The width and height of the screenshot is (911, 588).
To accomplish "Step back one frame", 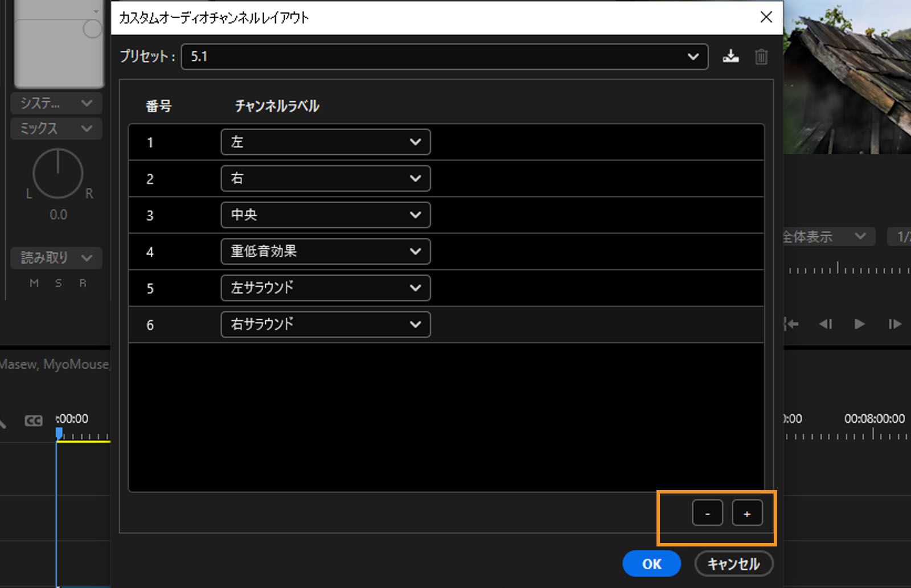I will pyautogui.click(x=826, y=324).
